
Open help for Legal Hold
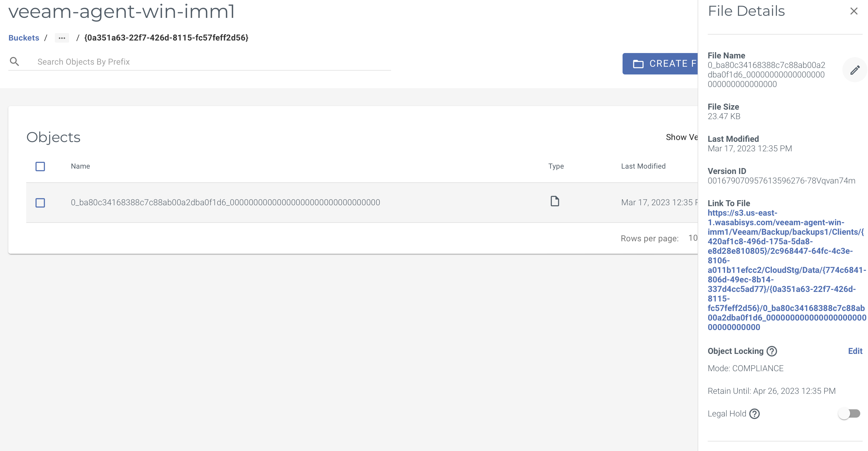click(755, 413)
